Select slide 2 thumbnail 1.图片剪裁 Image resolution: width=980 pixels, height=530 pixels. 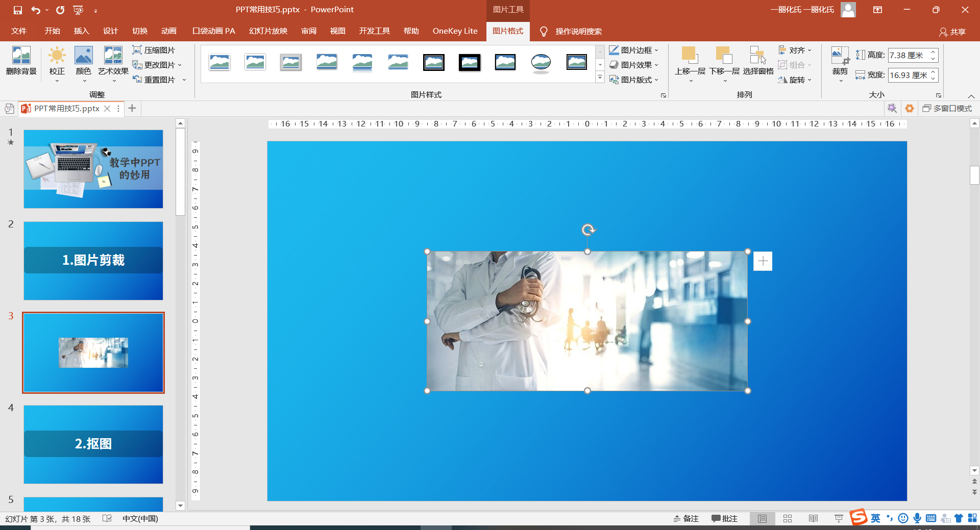93,261
